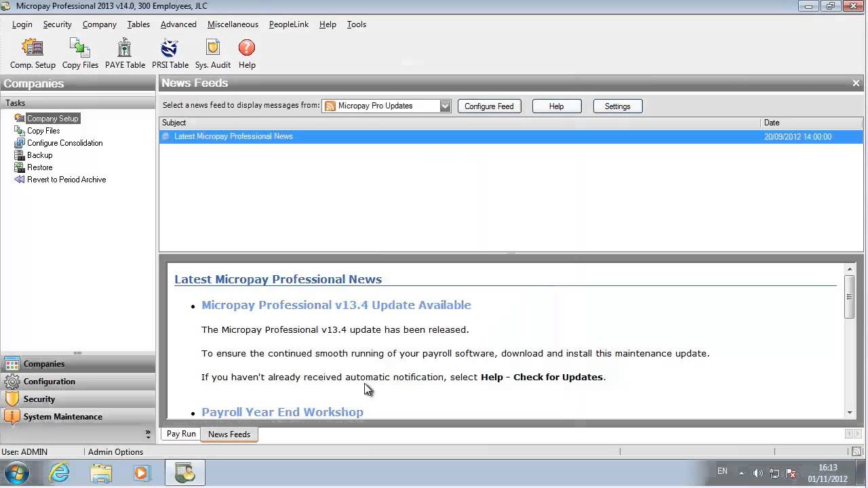Click the network tray icon
This screenshot has width=868, height=488.
tap(774, 473)
